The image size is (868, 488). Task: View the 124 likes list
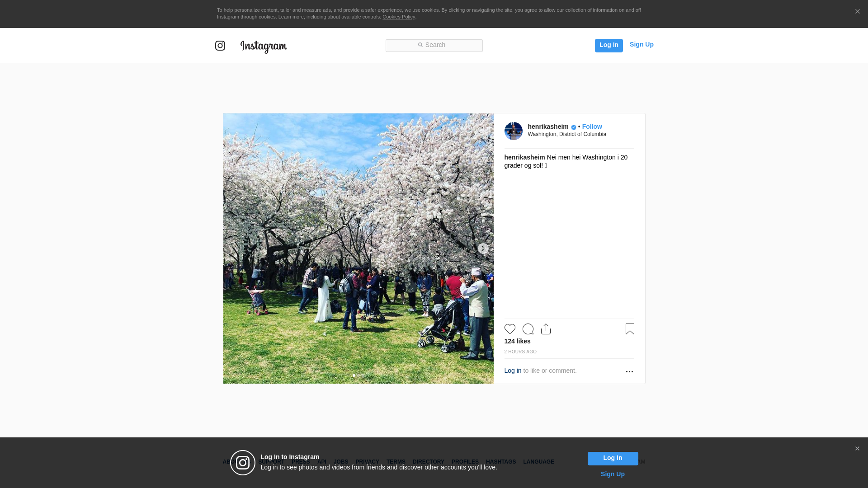[x=517, y=341]
